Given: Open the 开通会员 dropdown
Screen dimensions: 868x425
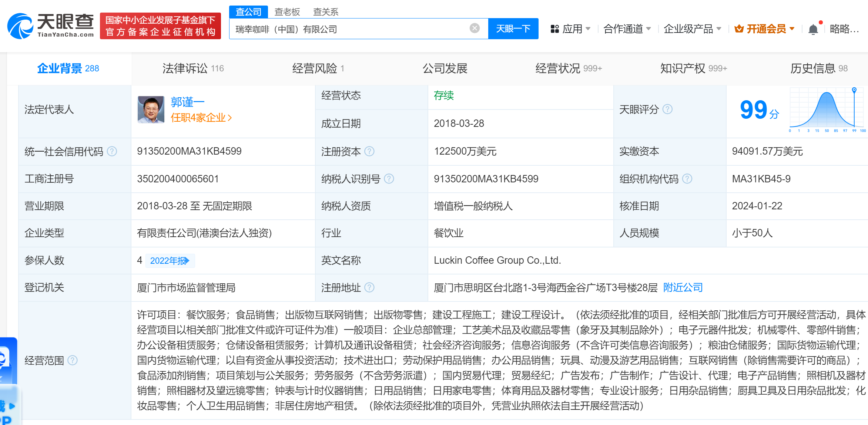Looking at the screenshot, I should (x=765, y=29).
